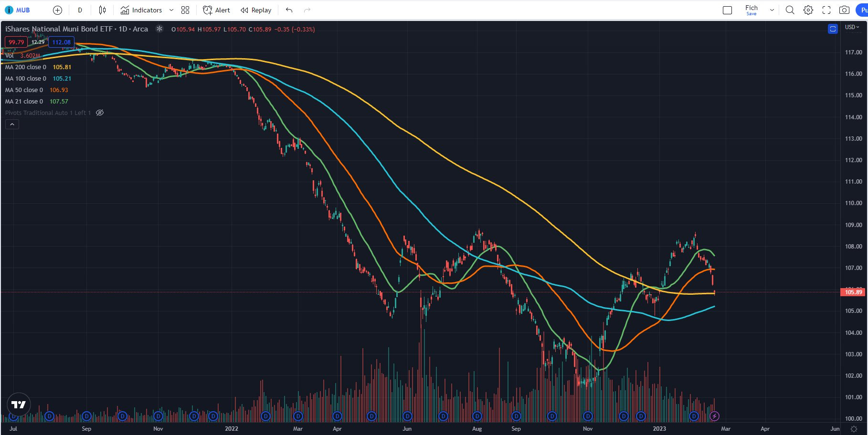Select the Vol 3.602M indicator legend

[23, 56]
